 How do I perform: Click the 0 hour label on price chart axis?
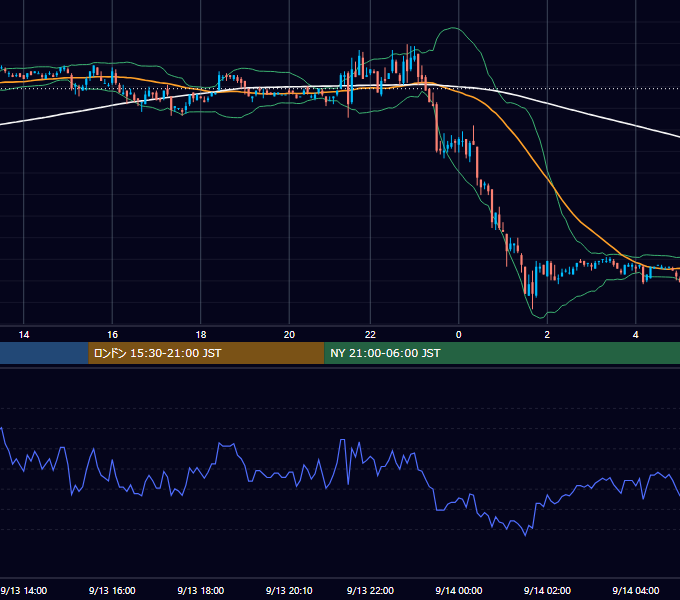tap(459, 335)
